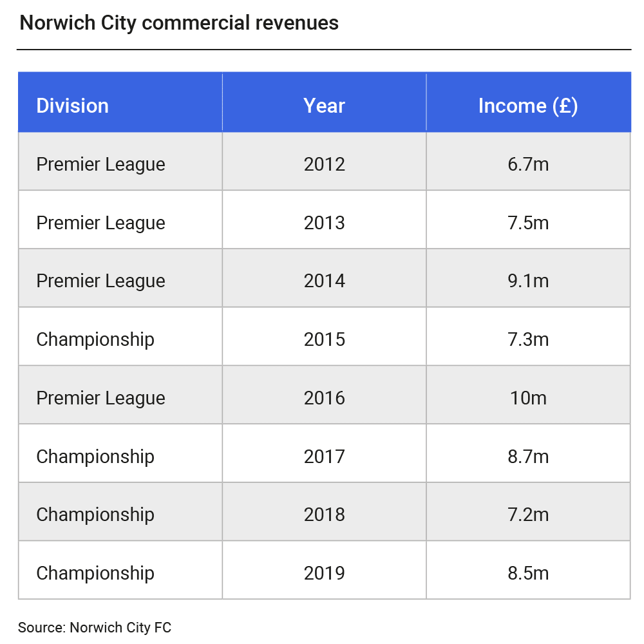Select the 2014 year cell
Viewport: 644px width, 644px height.
point(324,281)
